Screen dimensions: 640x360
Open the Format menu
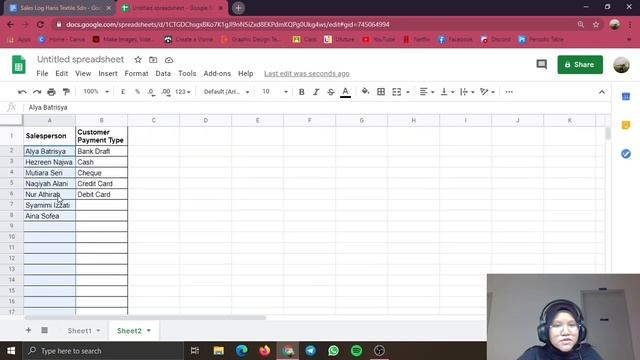[x=136, y=73]
